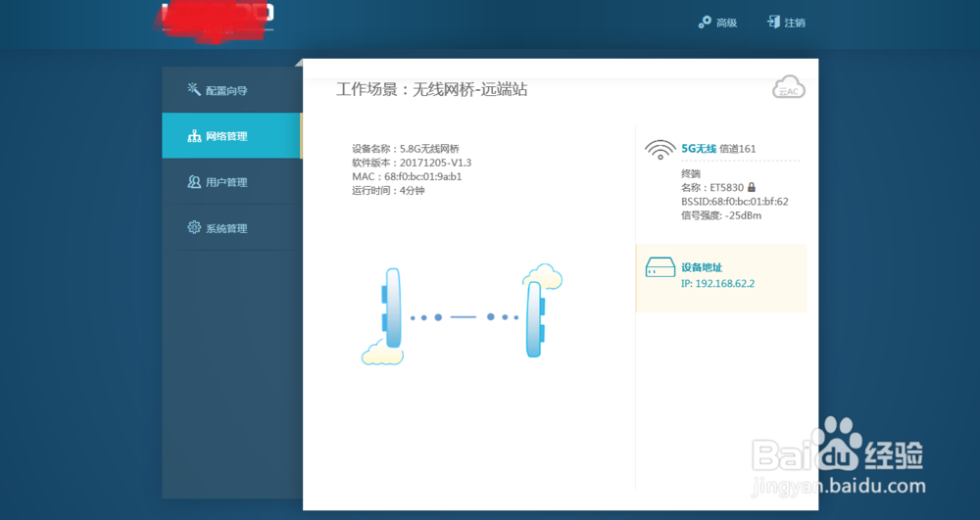This screenshot has width=980, height=520.
Task: Click the left bridge device illustration
Action: coord(391,307)
